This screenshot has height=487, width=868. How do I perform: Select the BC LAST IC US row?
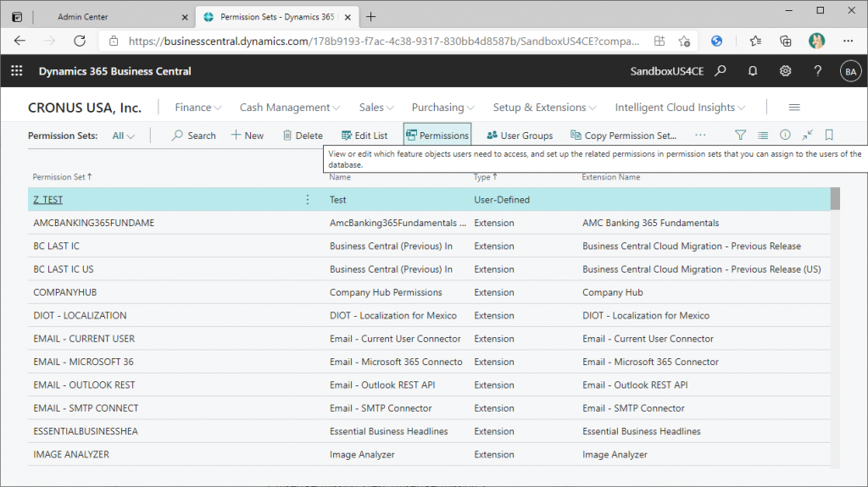click(x=429, y=269)
